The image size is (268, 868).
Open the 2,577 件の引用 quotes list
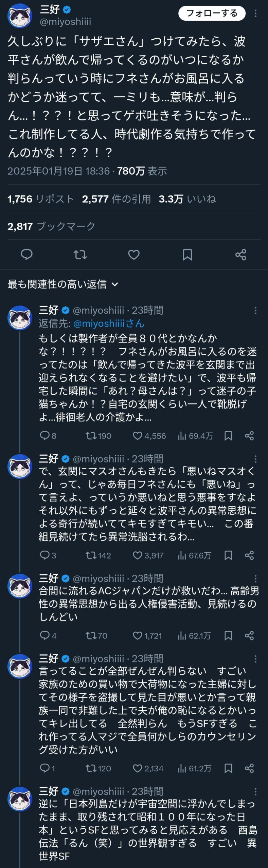116,199
